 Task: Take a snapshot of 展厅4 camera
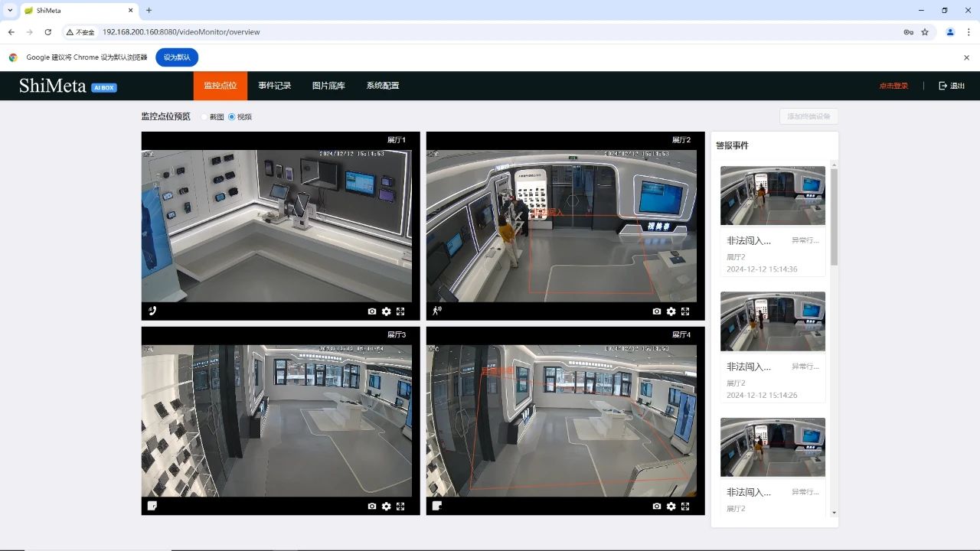pyautogui.click(x=657, y=506)
